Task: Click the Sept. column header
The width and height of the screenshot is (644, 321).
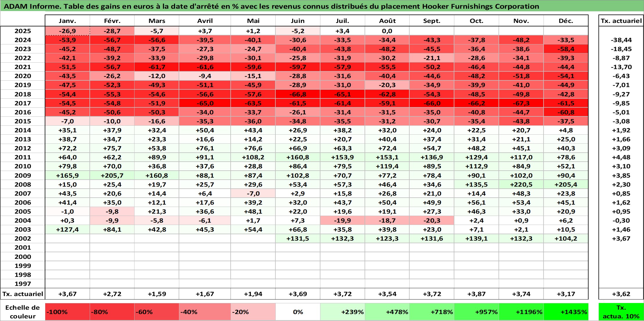Action: (432, 21)
